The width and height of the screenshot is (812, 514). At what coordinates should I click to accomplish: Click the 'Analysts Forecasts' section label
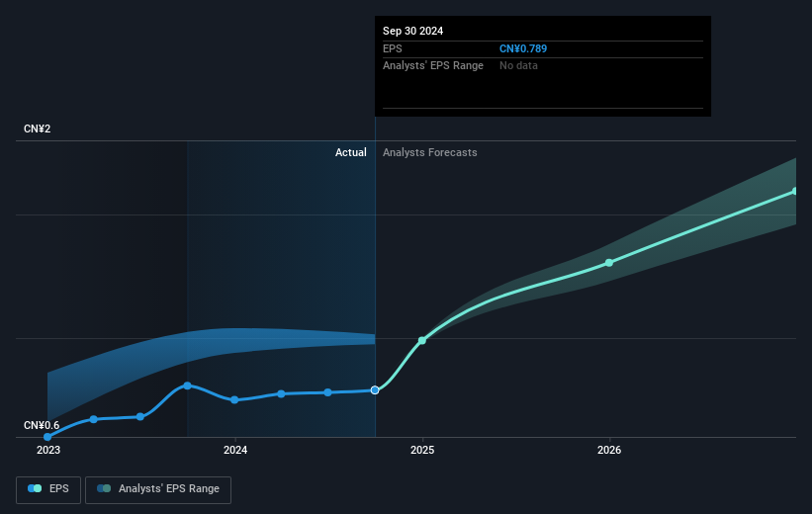click(430, 152)
